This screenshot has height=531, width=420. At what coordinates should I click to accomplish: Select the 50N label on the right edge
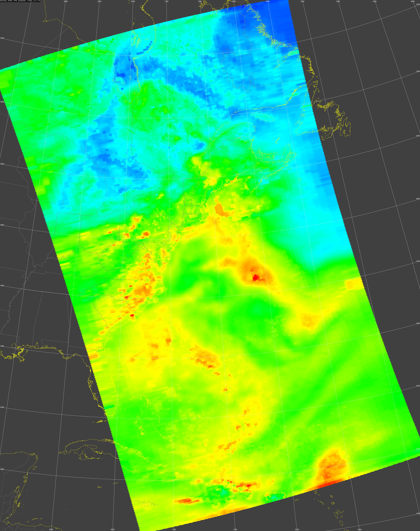(418, 71)
